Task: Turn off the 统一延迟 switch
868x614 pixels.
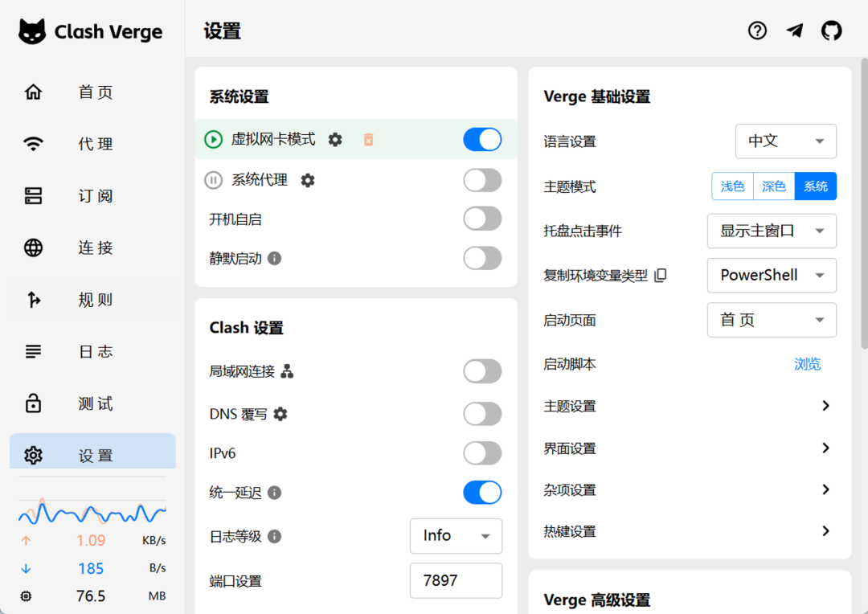Action: tap(482, 492)
